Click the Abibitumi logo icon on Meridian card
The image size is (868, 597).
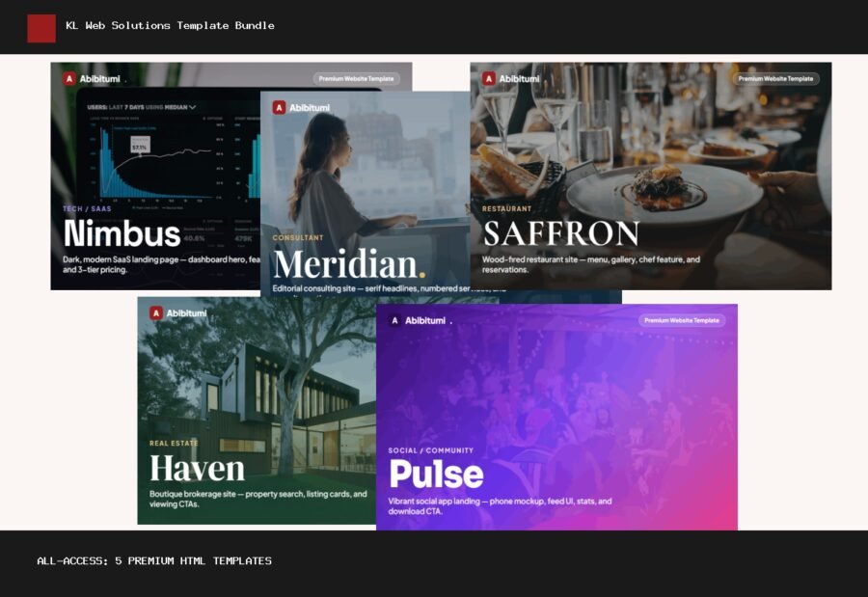(279, 107)
